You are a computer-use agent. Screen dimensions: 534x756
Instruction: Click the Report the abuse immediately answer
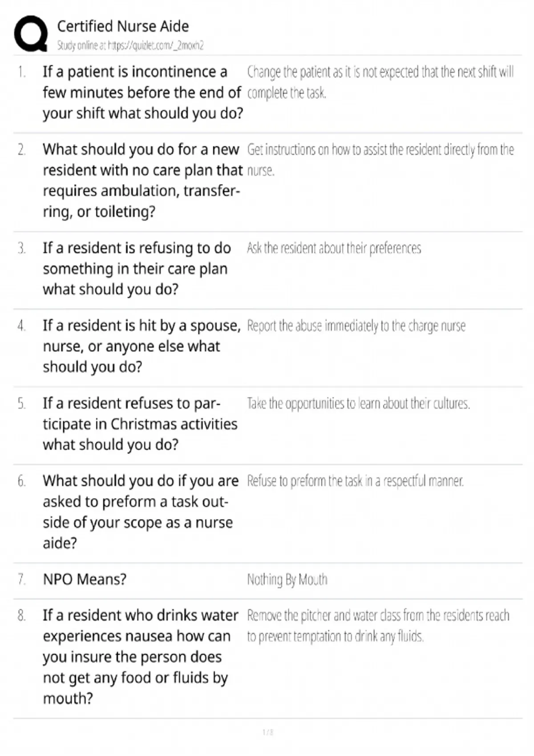coord(356,326)
